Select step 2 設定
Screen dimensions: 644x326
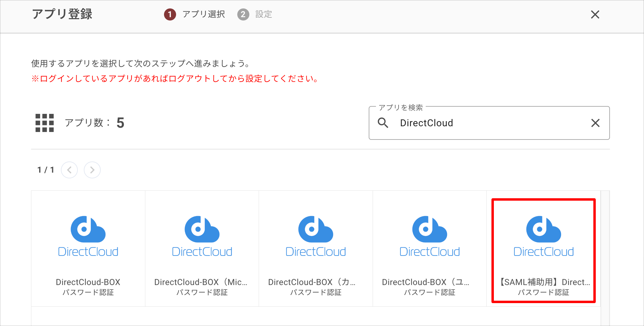(x=255, y=14)
